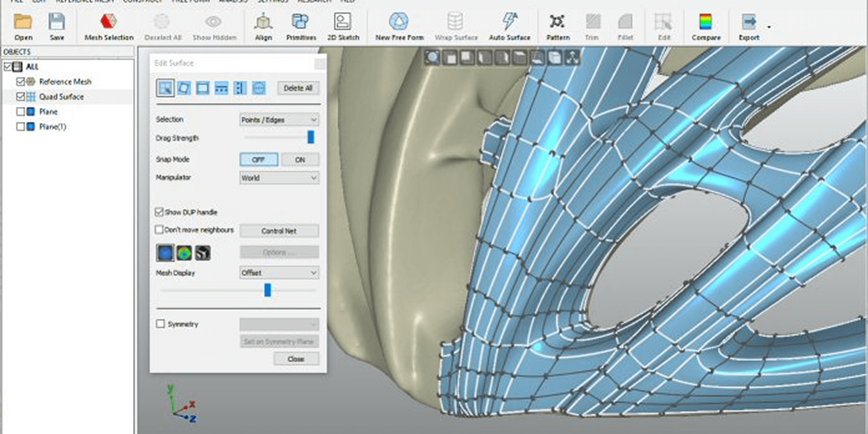
Task: Click the three-arrow axes view icon
Action: point(572,58)
